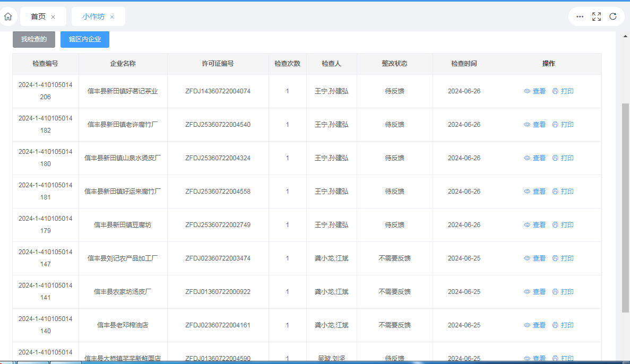
Task: Open the three-dots more options menu
Action: point(580,16)
